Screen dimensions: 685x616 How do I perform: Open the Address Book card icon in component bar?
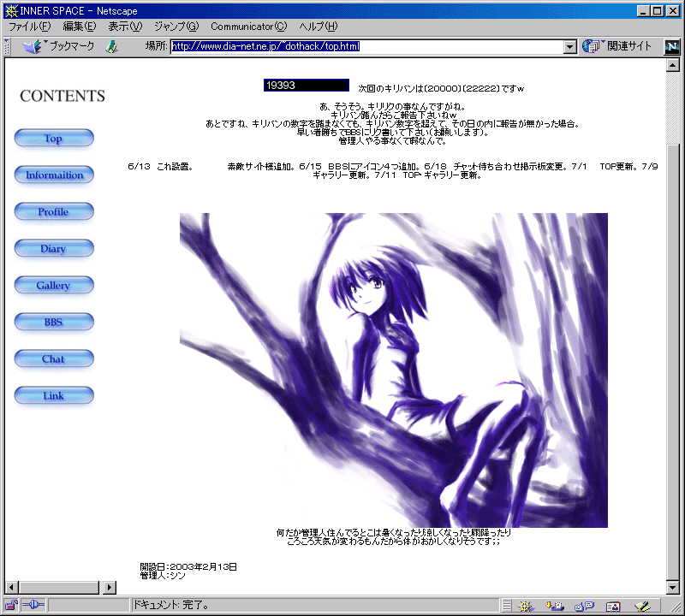[x=613, y=606]
